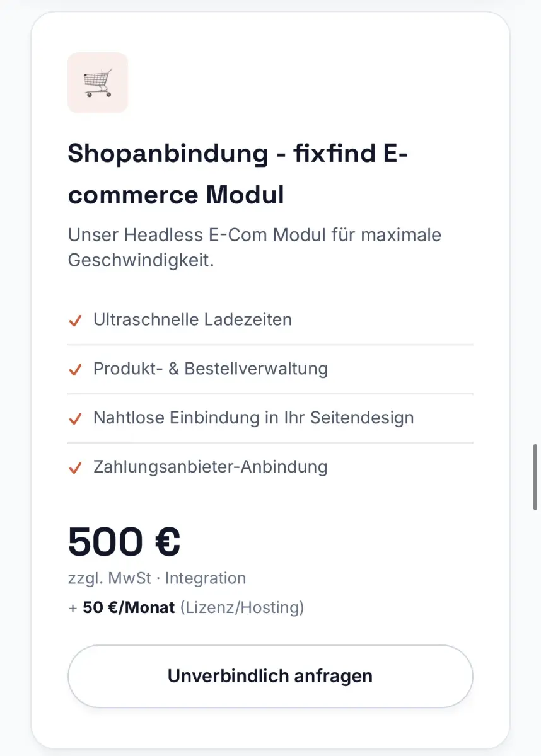Click the 500 € price
Image resolution: width=541 pixels, height=756 pixels.
click(x=124, y=542)
